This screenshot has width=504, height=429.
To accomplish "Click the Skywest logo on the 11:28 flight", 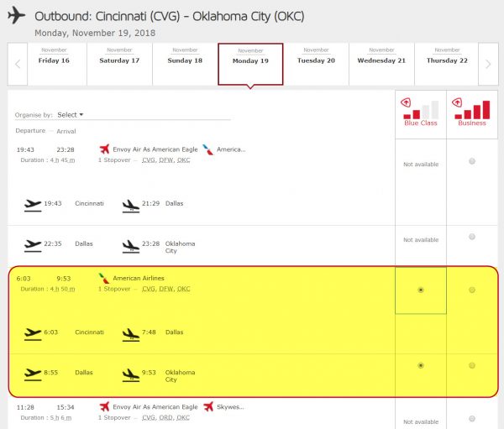I will click(x=208, y=406).
